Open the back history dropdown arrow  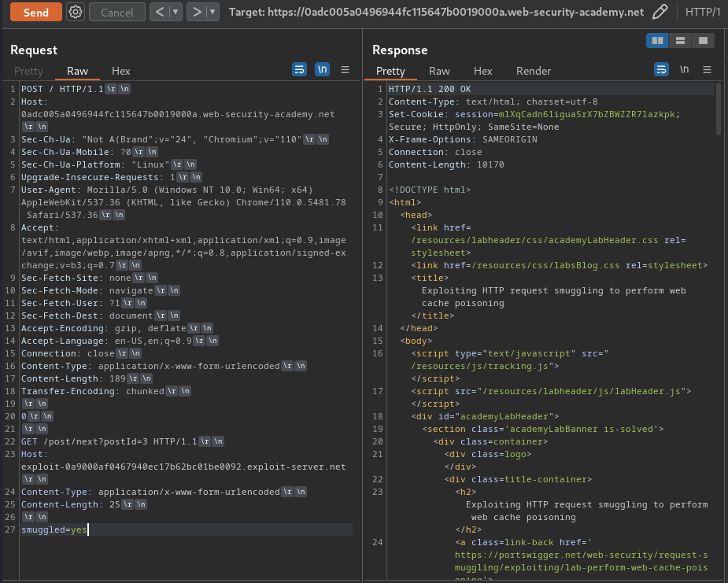176,12
